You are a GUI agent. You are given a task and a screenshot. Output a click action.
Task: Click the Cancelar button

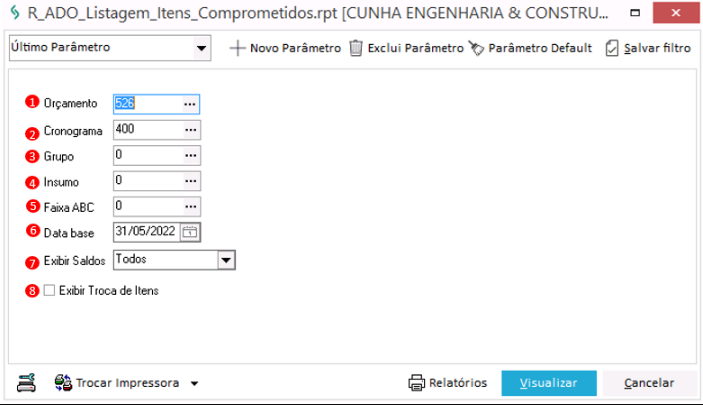pyautogui.click(x=649, y=383)
